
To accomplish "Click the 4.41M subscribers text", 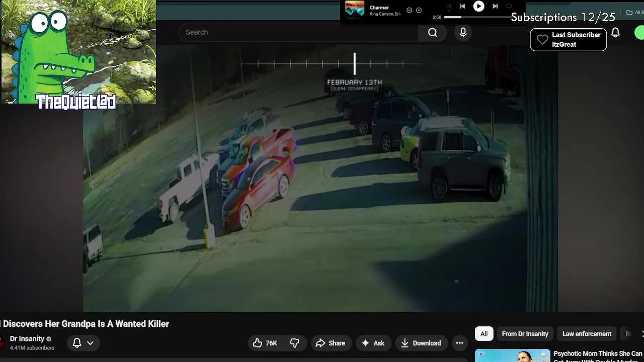I will 32,348.
